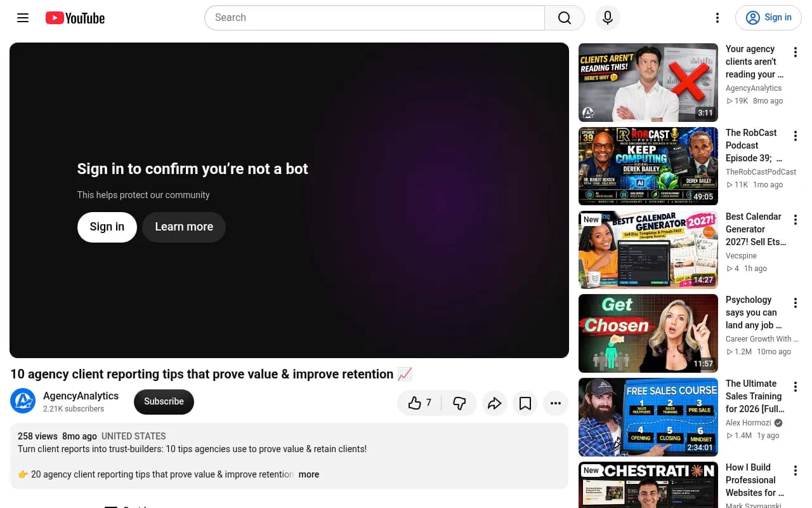Open options for 'Psychology says you can' video

796,304
